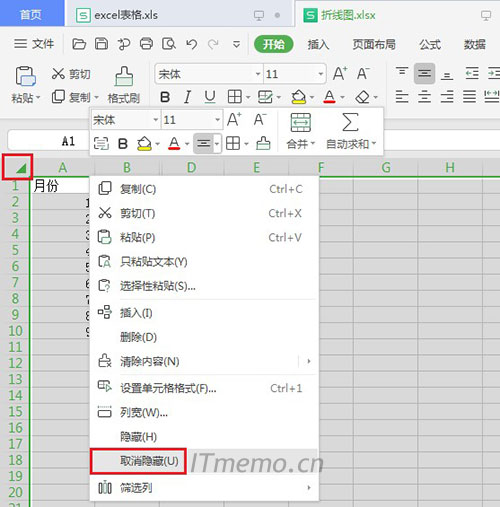Open the ribbon font name dropdown 宋体
The image size is (500, 507).
[258, 74]
